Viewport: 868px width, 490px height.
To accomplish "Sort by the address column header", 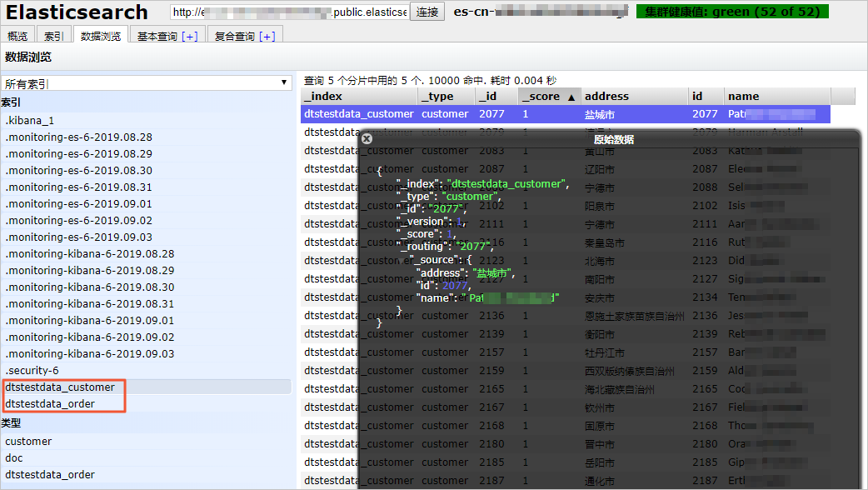I will (x=634, y=97).
